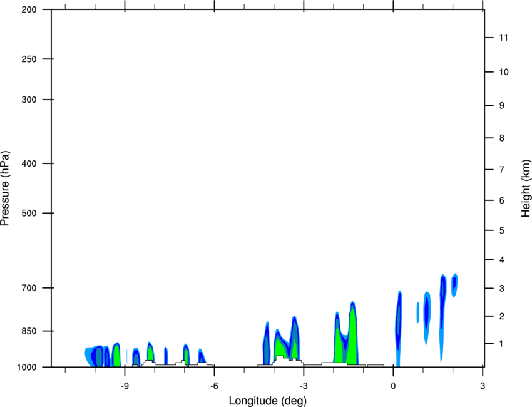Viewport: 532px width, 407px height.
Task: Click the 400 pressure tick label
Action: click(29, 163)
